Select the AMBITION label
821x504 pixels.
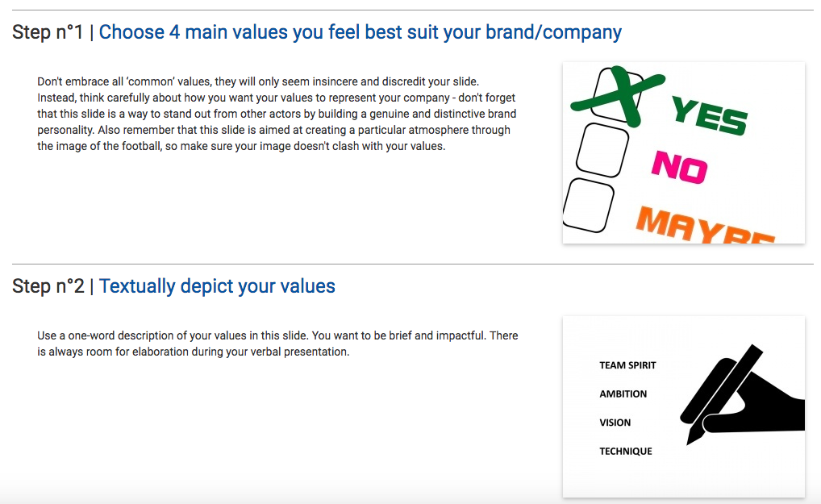coord(623,394)
